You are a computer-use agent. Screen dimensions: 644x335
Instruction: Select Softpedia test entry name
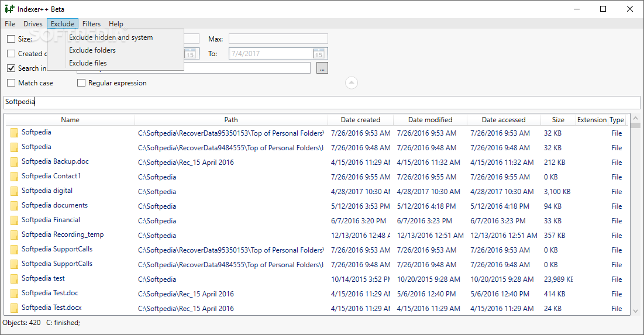(43, 278)
